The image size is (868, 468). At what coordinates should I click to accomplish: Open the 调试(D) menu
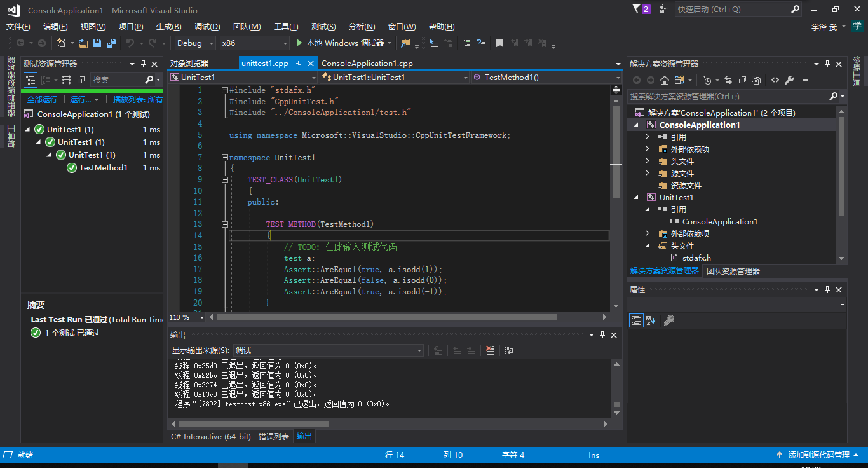coord(207,27)
